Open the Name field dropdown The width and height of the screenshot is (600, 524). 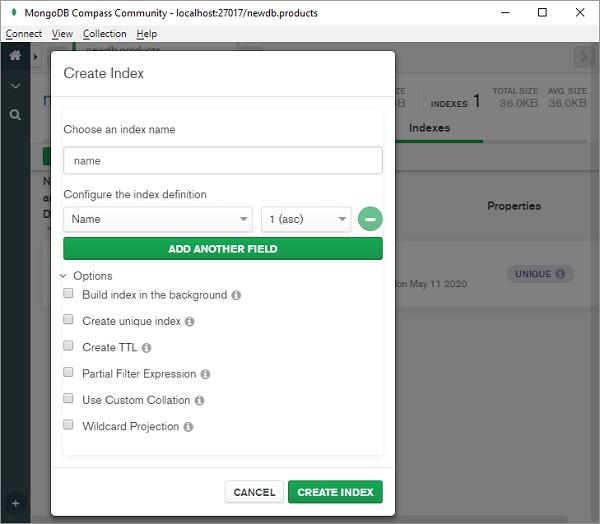(157, 219)
